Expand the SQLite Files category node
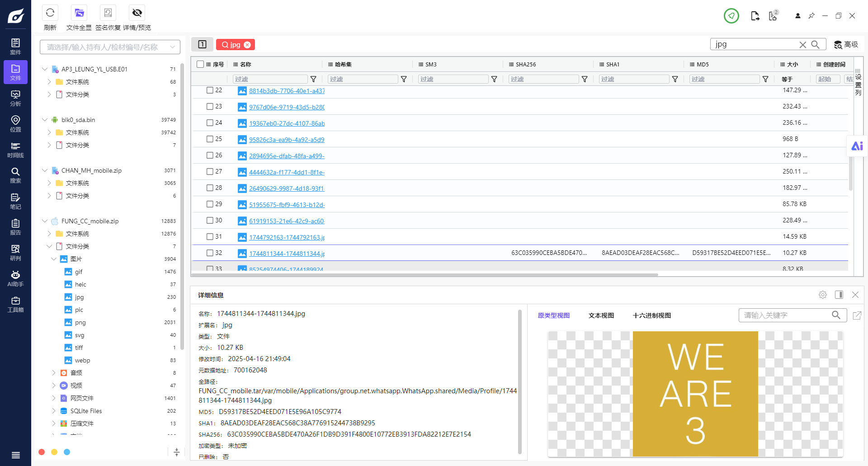Image resolution: width=868 pixels, height=466 pixels. [54, 411]
